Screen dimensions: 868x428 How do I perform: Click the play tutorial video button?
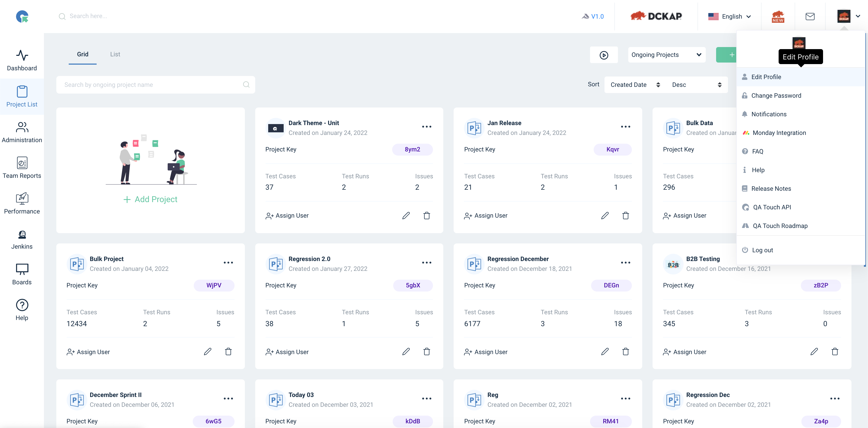click(x=604, y=55)
